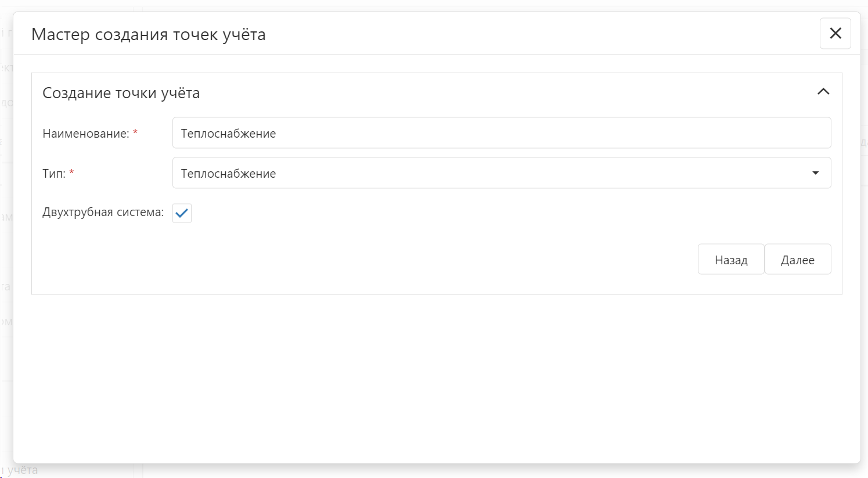Click the red asterisk beside Наименование
This screenshot has height=478, width=868.
click(135, 133)
